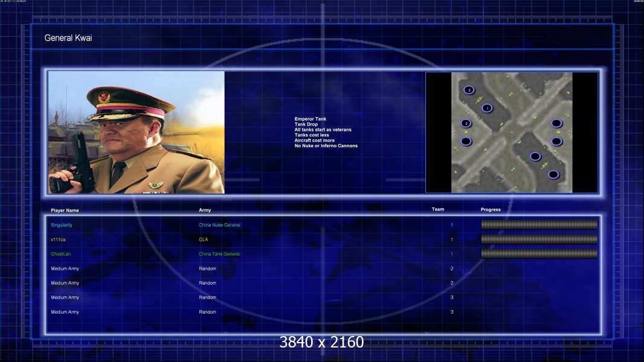The width and height of the screenshot is (644, 362).
Task: Click General Kwai's portrait image
Action: tap(137, 132)
